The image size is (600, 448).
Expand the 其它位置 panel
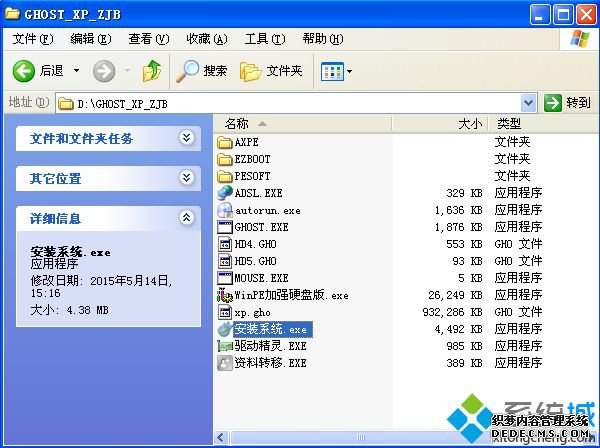[x=186, y=178]
